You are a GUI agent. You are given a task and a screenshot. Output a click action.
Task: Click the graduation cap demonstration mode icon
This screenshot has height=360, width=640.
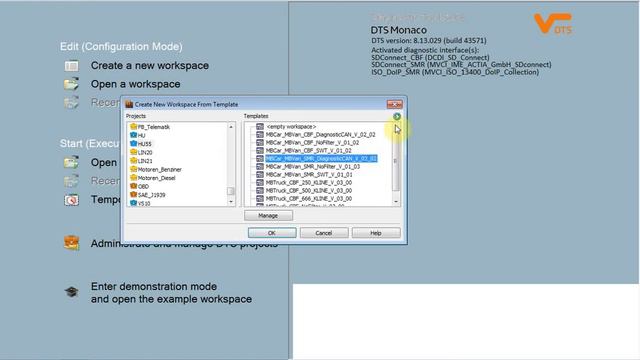(x=71, y=291)
